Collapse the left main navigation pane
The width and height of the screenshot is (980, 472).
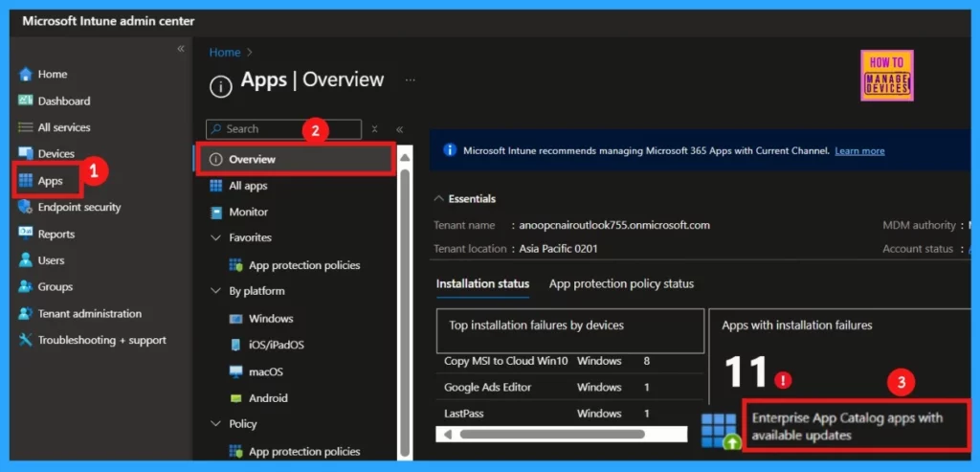[x=181, y=49]
